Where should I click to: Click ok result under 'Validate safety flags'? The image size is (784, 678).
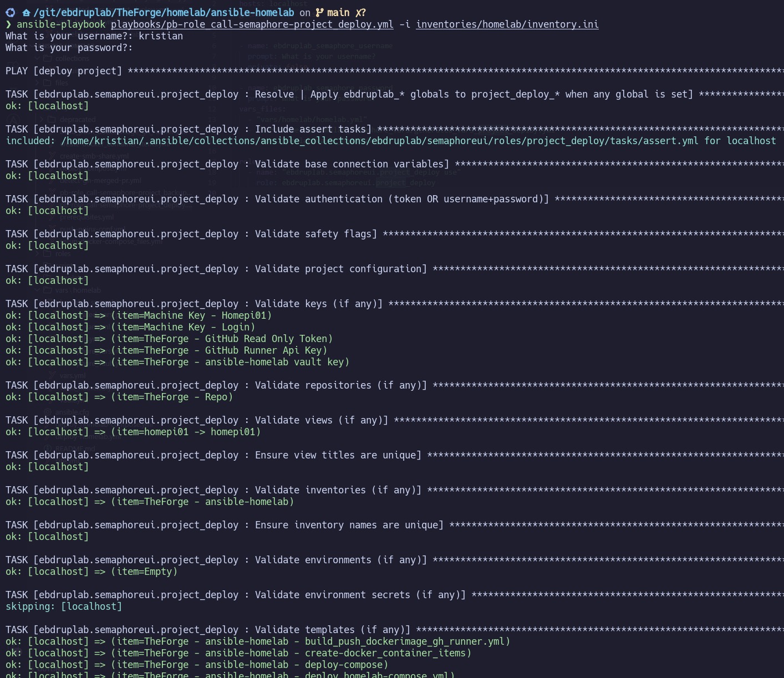(47, 246)
